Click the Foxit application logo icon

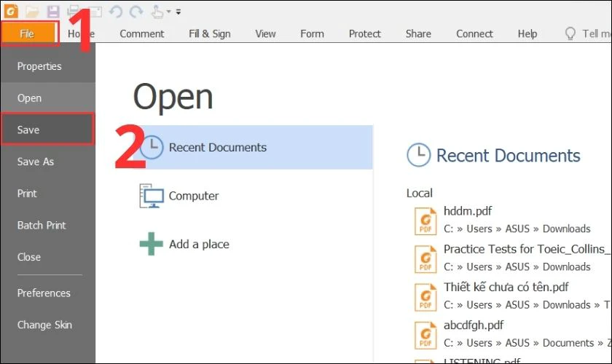coord(11,11)
